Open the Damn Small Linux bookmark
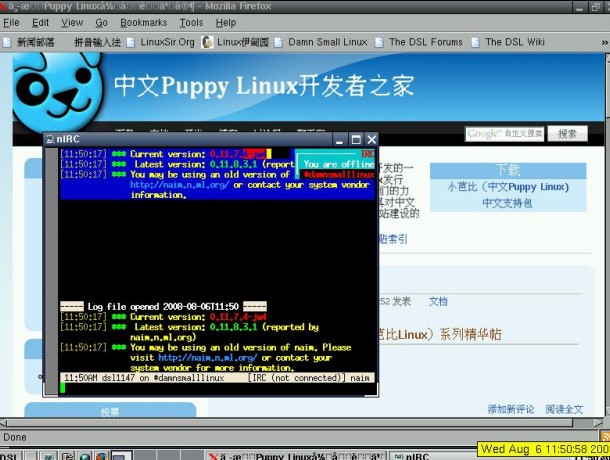The height and width of the screenshot is (460, 610). (x=321, y=42)
